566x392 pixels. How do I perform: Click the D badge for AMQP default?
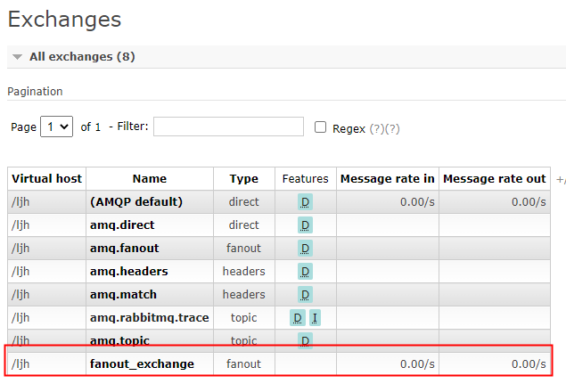[x=305, y=202]
